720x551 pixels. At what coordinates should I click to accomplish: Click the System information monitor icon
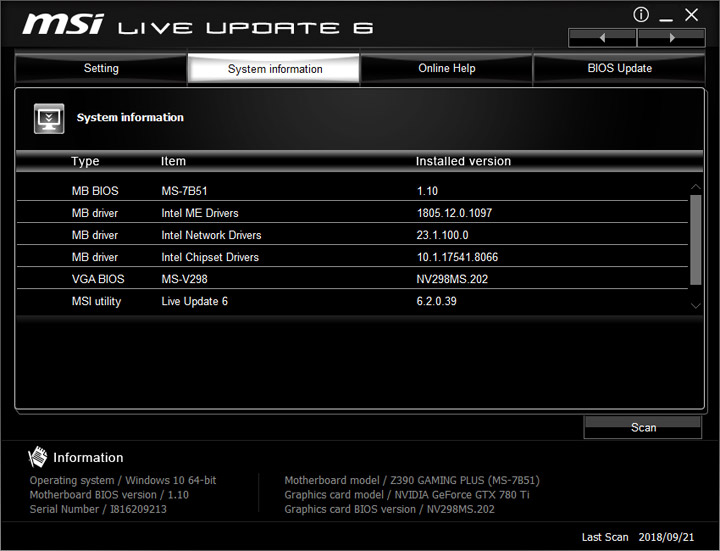(x=49, y=118)
